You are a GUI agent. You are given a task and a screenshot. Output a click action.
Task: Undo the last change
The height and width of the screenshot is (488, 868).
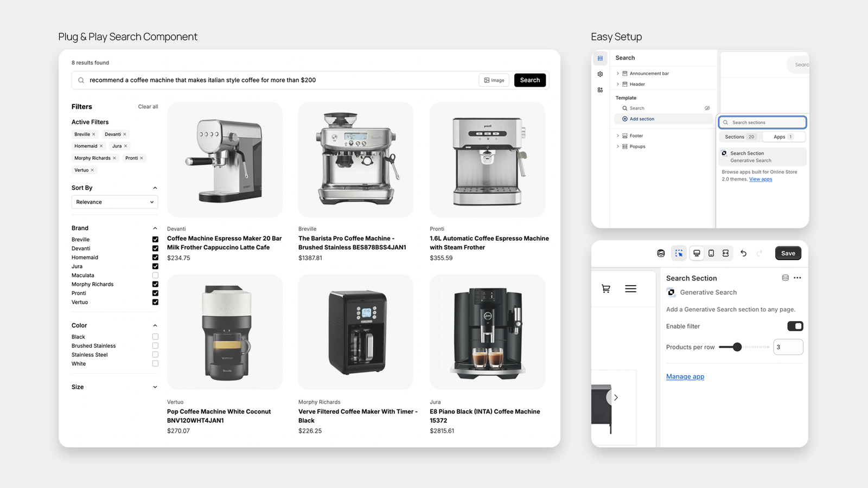744,253
